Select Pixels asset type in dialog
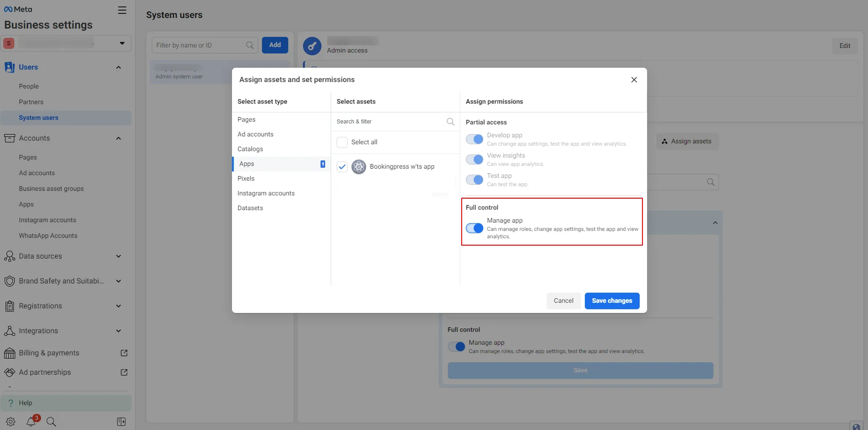 [x=246, y=178]
